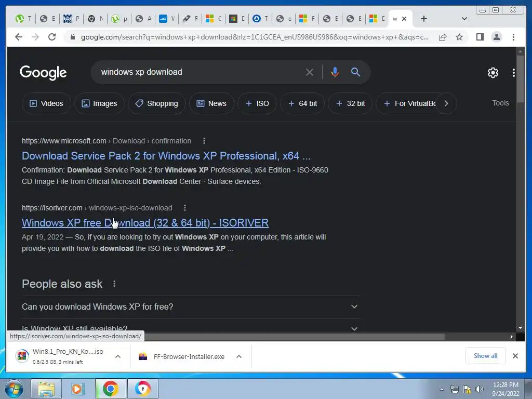Viewport: 532px width, 399px height.
Task: Add 32 bit to the search
Action: pyautogui.click(x=350, y=103)
